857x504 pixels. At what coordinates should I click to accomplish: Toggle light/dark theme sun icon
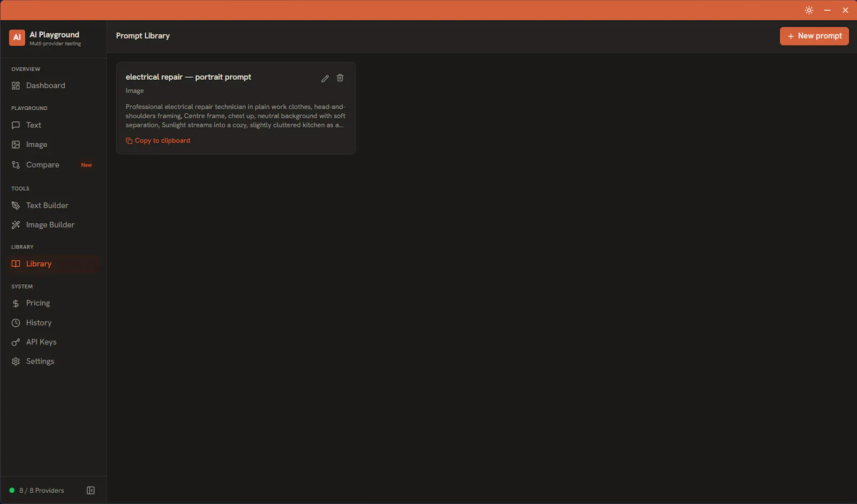click(809, 10)
